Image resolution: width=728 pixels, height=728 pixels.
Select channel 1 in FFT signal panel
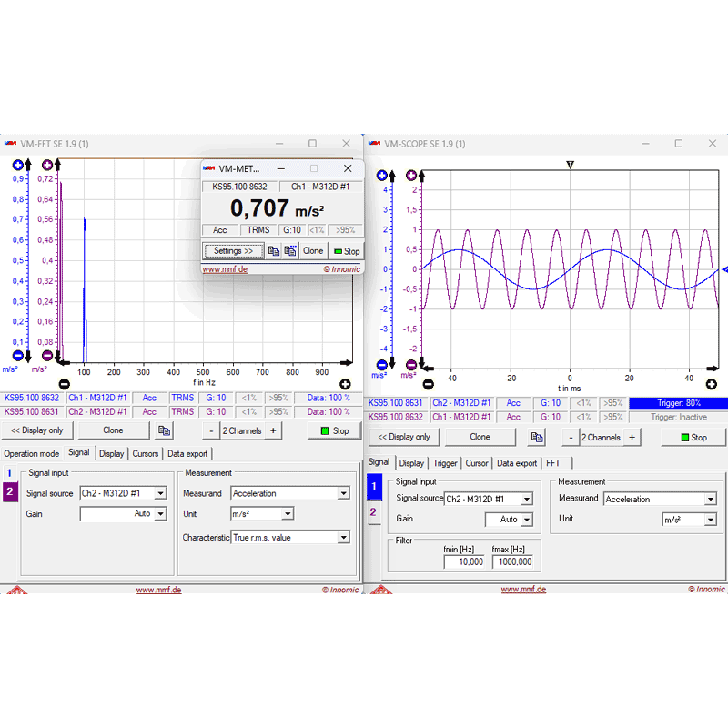pos(10,473)
